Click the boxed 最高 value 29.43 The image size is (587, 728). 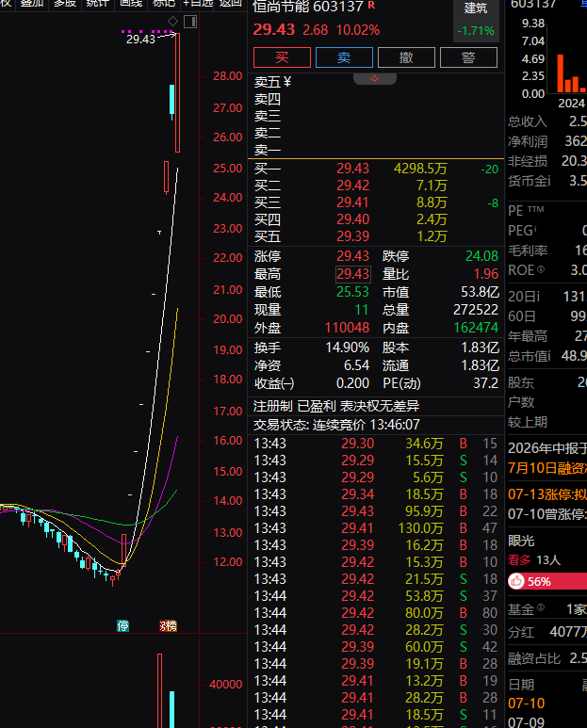coord(353,274)
